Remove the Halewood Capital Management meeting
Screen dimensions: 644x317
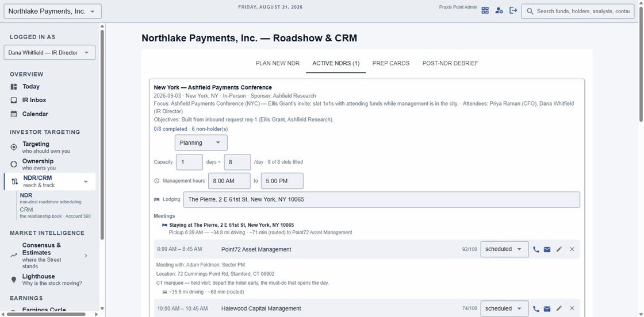pos(572,308)
